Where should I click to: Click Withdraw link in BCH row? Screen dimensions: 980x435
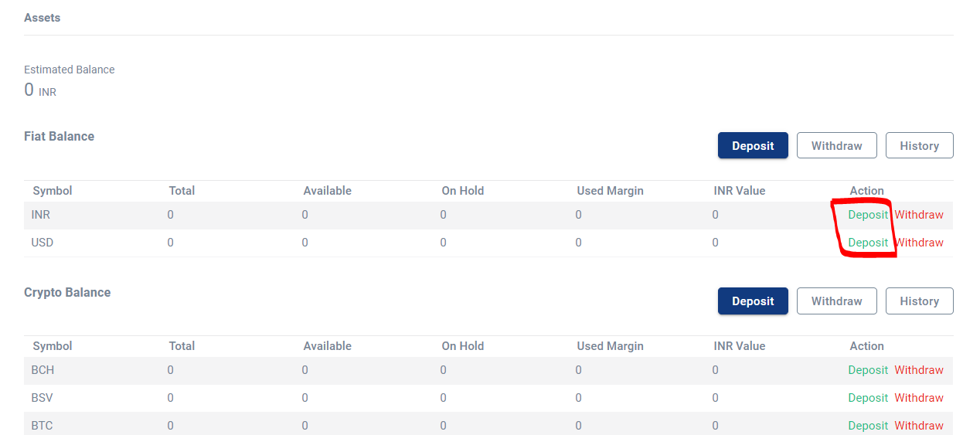tap(919, 370)
